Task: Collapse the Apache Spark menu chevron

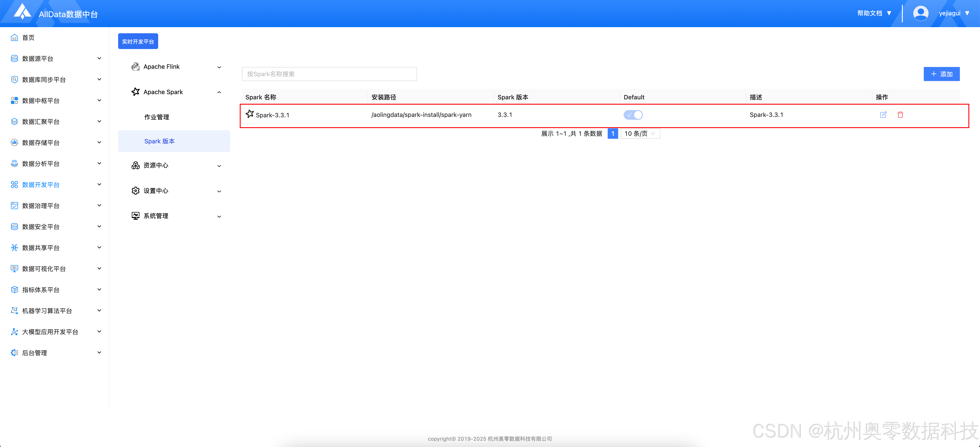Action: pyautogui.click(x=219, y=92)
